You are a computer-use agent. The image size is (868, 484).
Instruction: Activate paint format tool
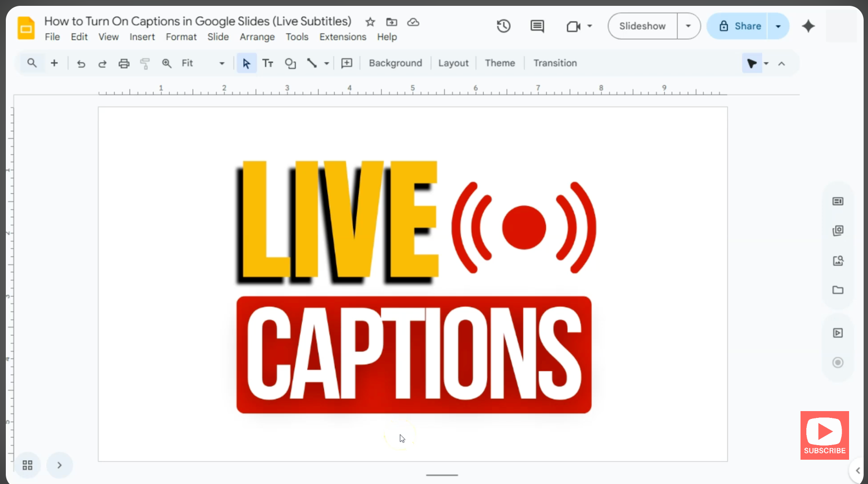(145, 64)
